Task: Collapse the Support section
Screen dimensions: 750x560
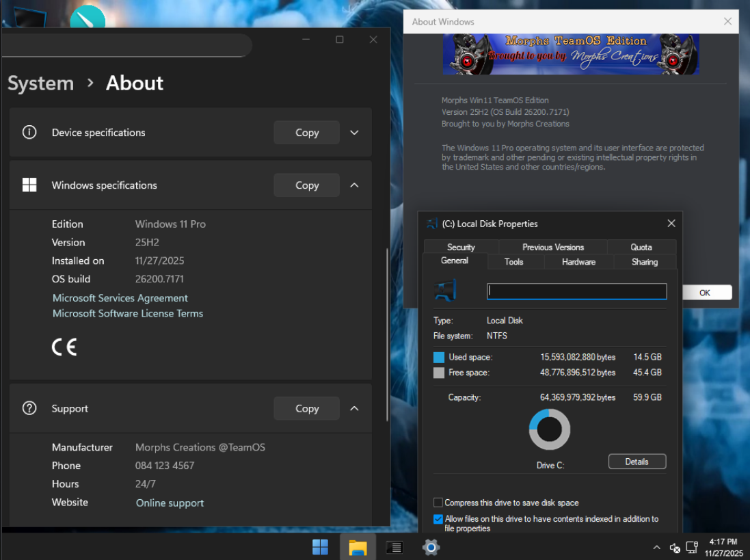Action: point(354,408)
